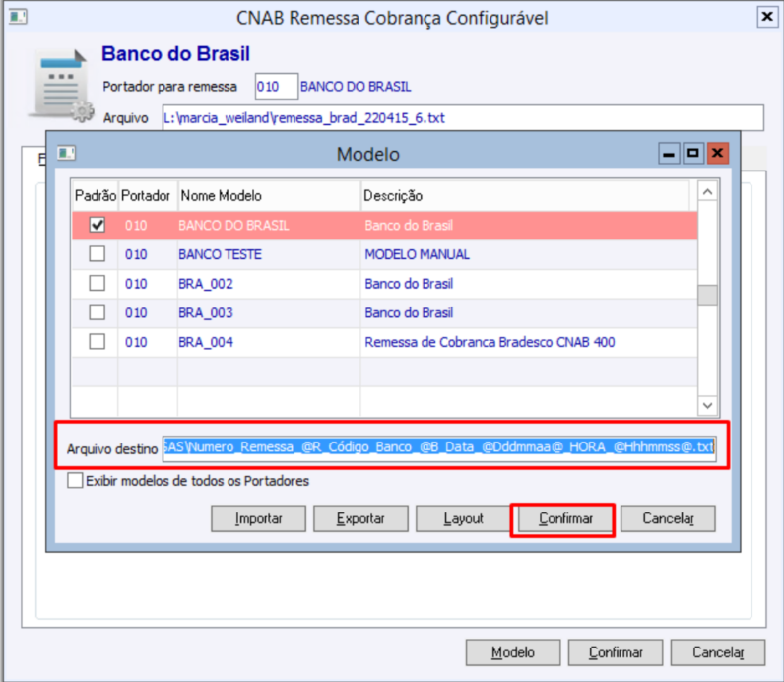
Task: Maximize the Modelo dialog
Action: 692,153
